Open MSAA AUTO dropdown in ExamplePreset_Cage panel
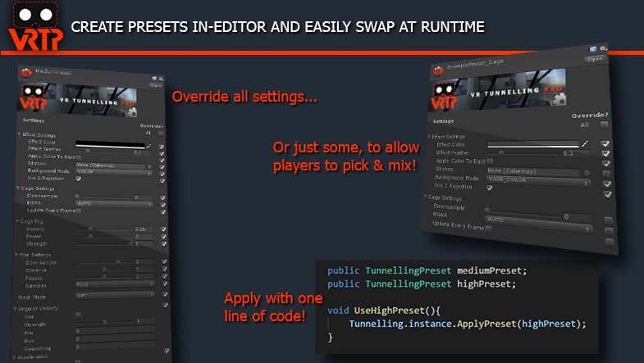 coord(539,224)
